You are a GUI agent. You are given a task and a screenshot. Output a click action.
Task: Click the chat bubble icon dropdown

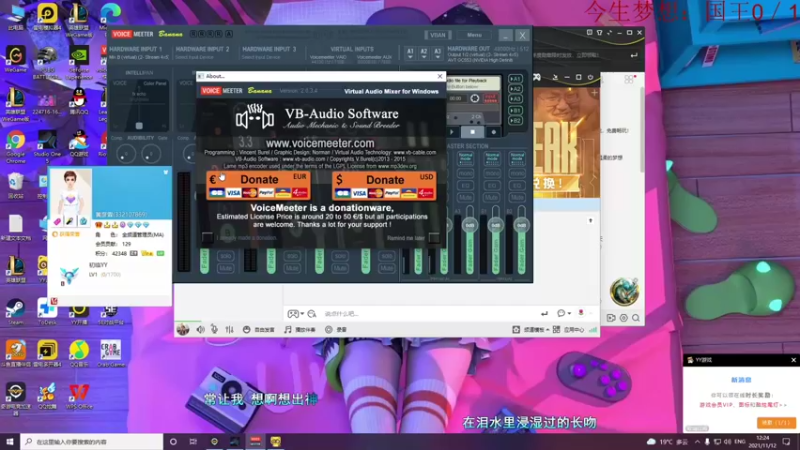pyautogui.click(x=563, y=313)
